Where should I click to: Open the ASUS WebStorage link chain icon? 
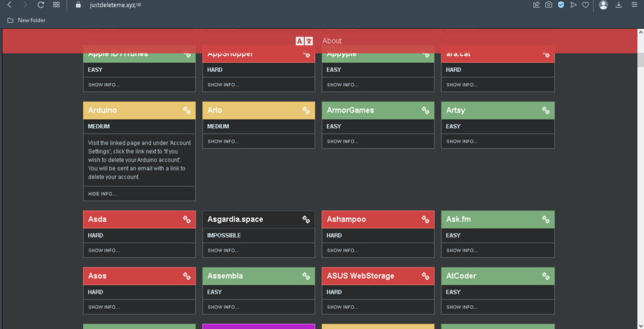point(426,276)
